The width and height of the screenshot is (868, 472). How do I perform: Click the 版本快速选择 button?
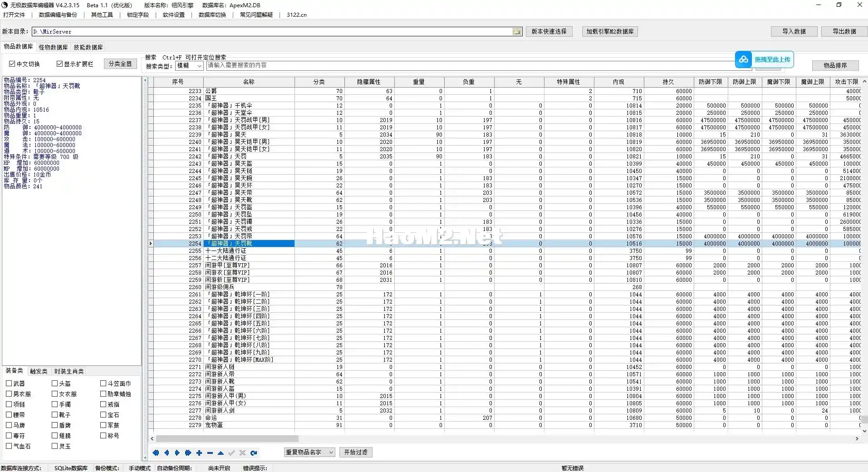(x=549, y=31)
